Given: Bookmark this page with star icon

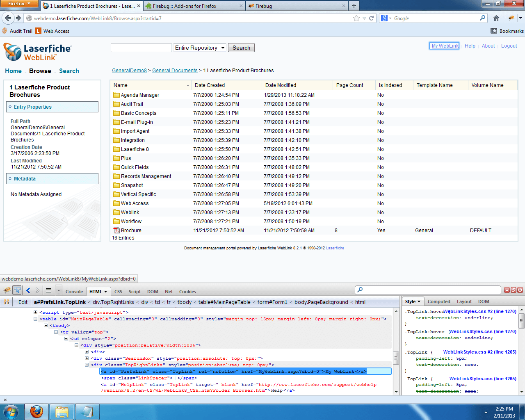Looking at the screenshot, I should pyautogui.click(x=356, y=18).
